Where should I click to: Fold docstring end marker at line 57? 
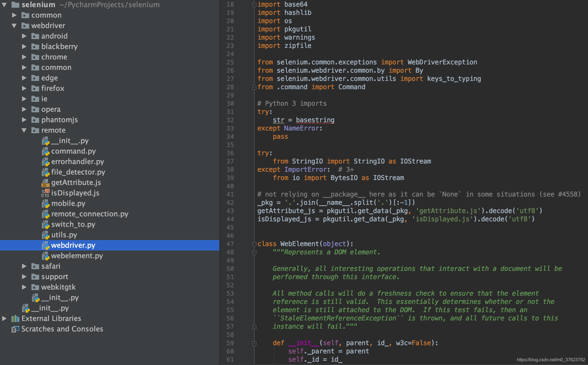pos(254,327)
